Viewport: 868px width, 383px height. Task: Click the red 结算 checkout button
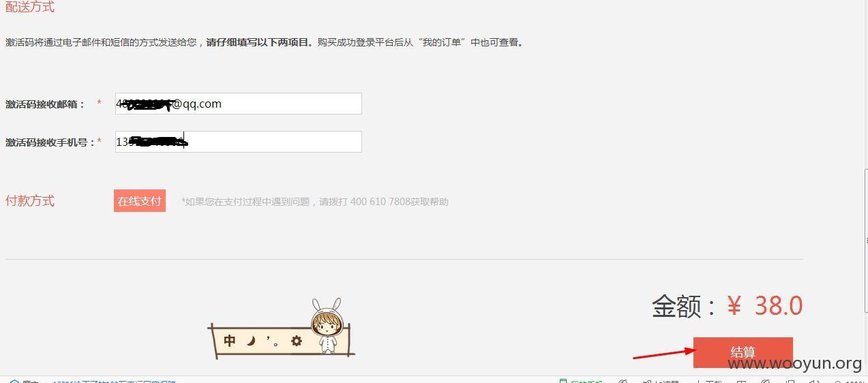pos(743,352)
